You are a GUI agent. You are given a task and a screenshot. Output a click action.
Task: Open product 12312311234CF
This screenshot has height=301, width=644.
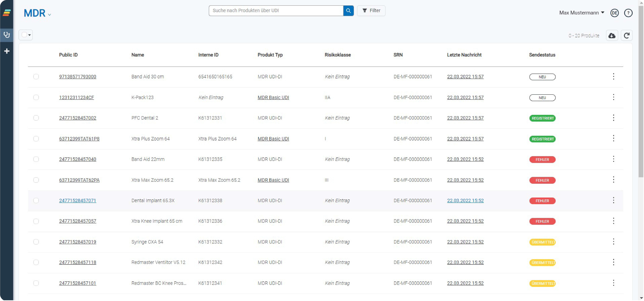click(x=77, y=97)
